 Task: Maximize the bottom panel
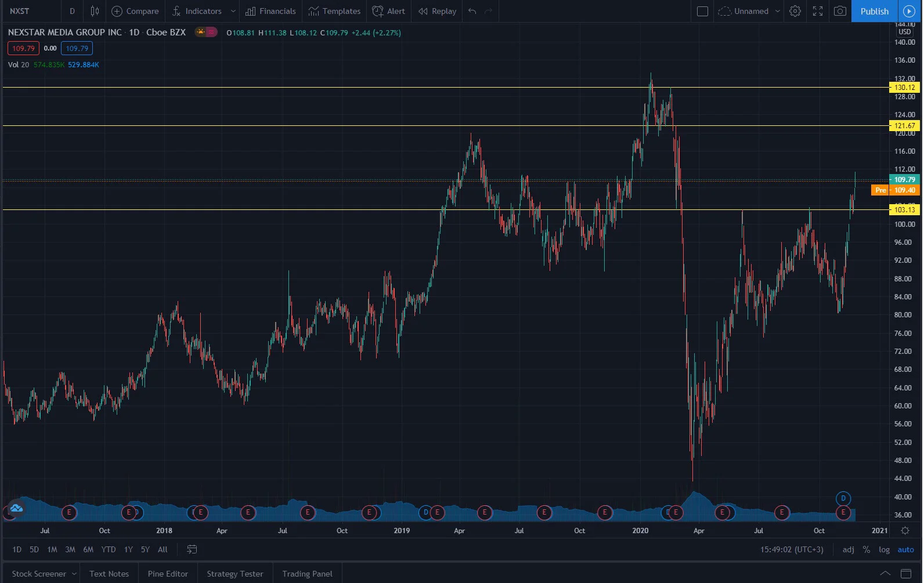[x=905, y=574]
